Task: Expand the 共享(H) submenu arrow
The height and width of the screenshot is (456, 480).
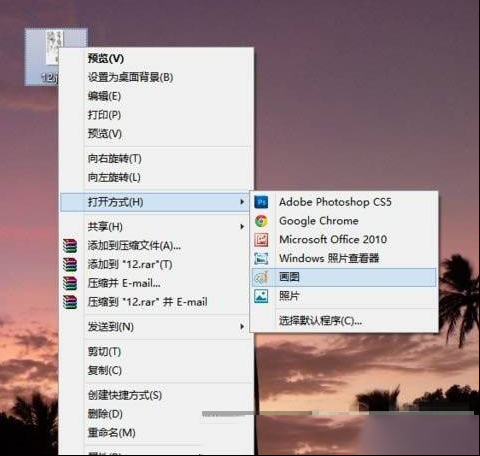Action: (x=242, y=227)
